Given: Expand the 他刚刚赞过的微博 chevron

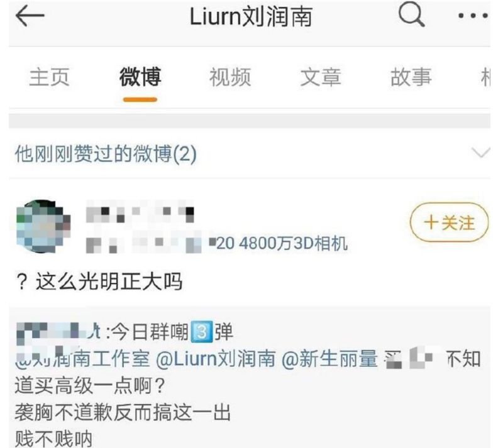Looking at the screenshot, I should pyautogui.click(x=481, y=152).
